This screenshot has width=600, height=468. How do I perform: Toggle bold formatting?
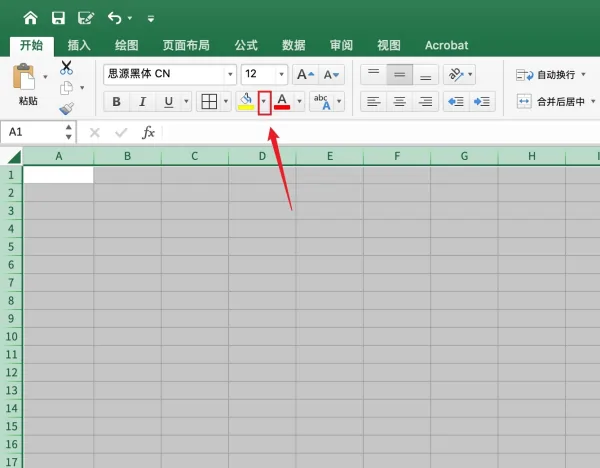(x=116, y=102)
